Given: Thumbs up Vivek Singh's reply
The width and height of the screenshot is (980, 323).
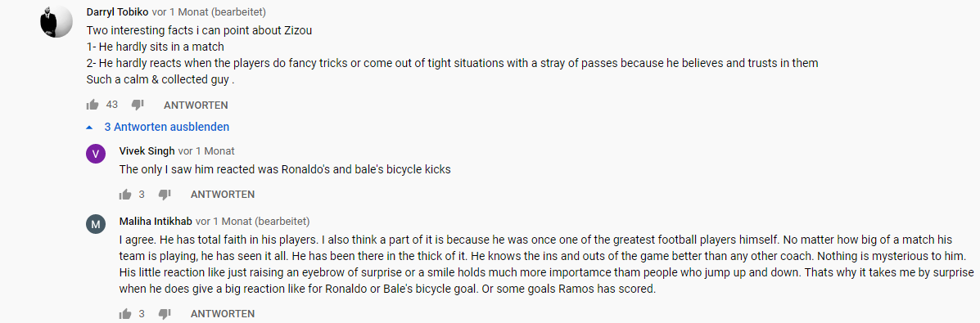Looking at the screenshot, I should (125, 195).
